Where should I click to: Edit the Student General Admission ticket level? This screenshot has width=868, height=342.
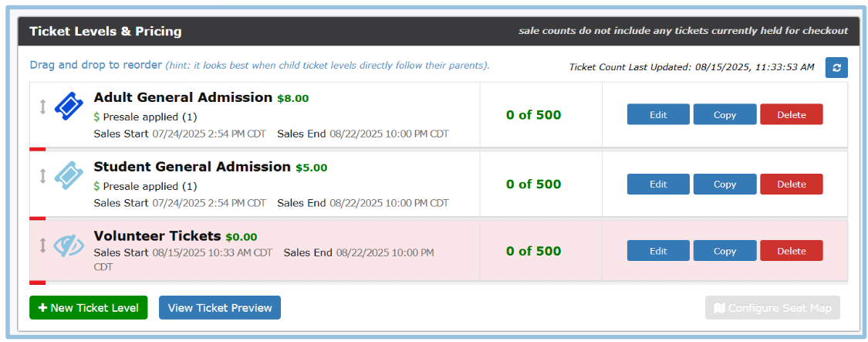(658, 184)
